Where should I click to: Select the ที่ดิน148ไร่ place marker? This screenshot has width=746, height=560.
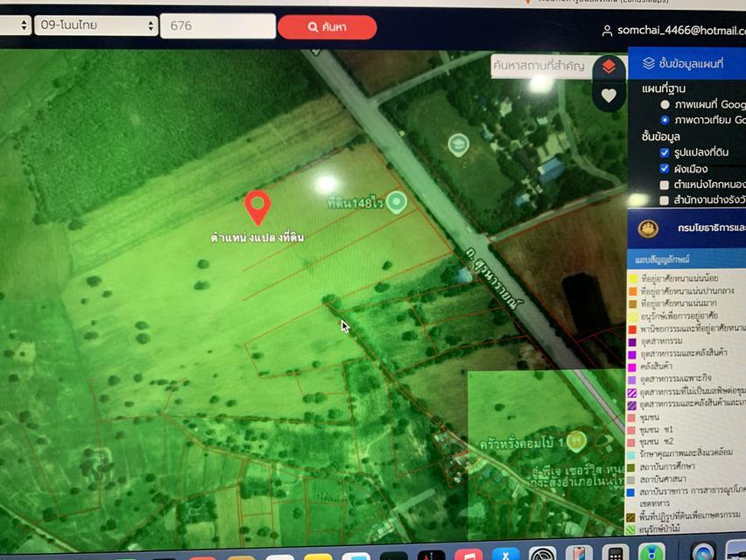396,202
